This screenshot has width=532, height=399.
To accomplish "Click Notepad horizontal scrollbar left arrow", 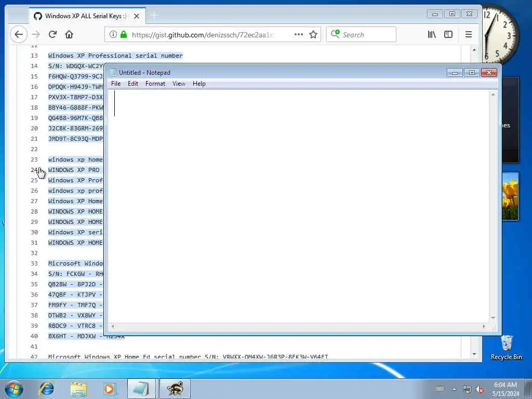I will (x=113, y=326).
